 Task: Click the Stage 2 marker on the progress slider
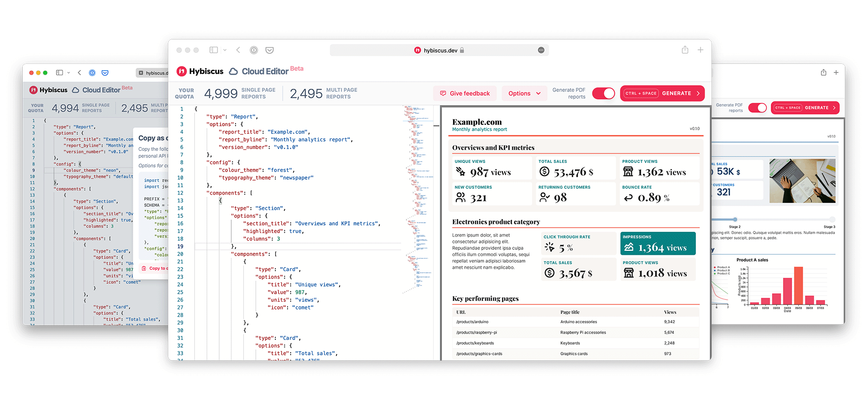[x=735, y=220]
